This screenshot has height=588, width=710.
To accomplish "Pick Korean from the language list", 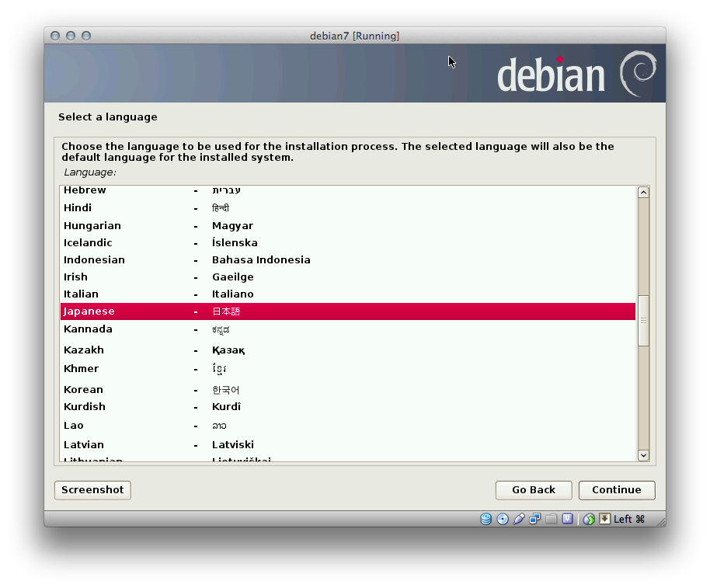I will 348,390.
